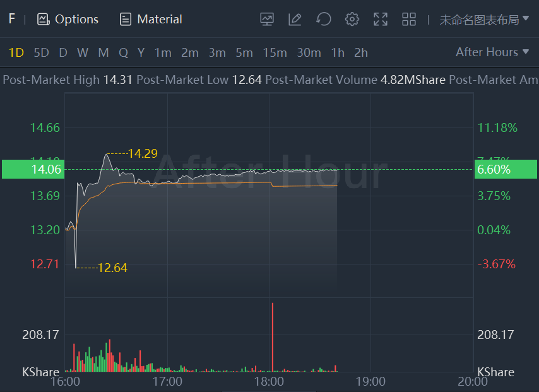The width and height of the screenshot is (539, 392).
Task: Select the 15m interval tab
Action: point(275,53)
